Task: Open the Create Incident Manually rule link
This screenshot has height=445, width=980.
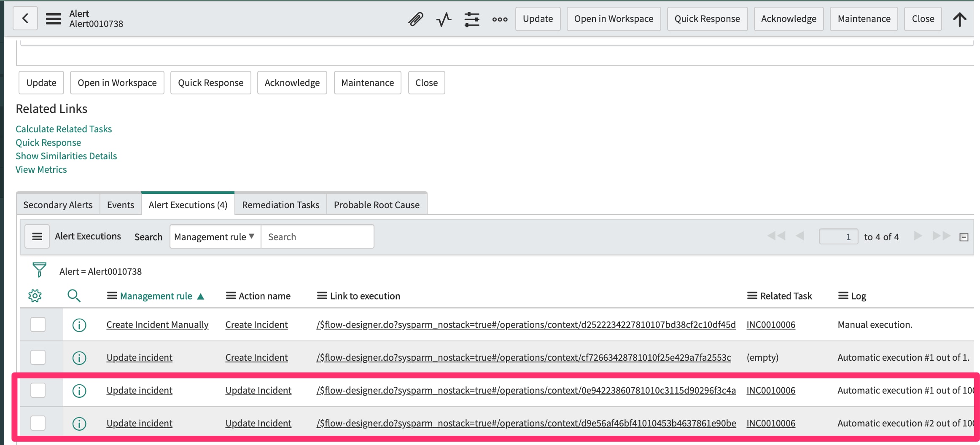Action: 157,325
